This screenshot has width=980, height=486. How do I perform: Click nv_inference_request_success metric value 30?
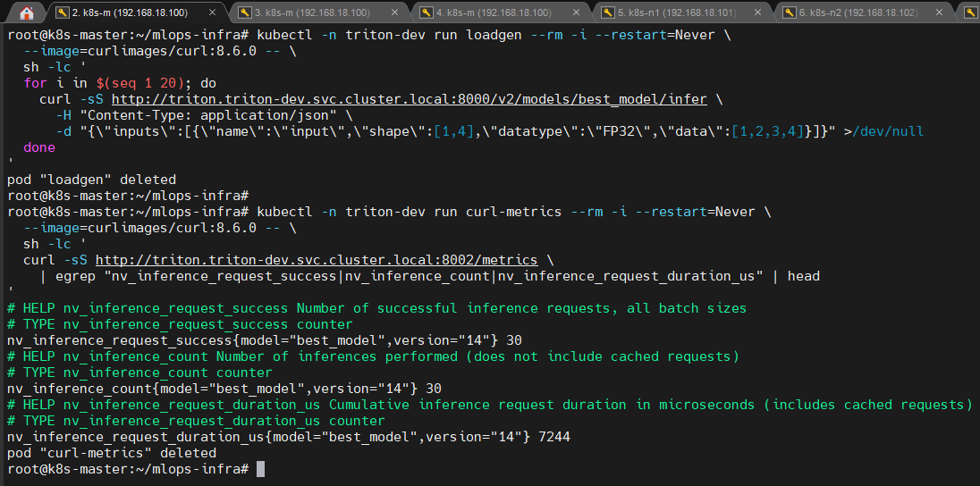(514, 339)
